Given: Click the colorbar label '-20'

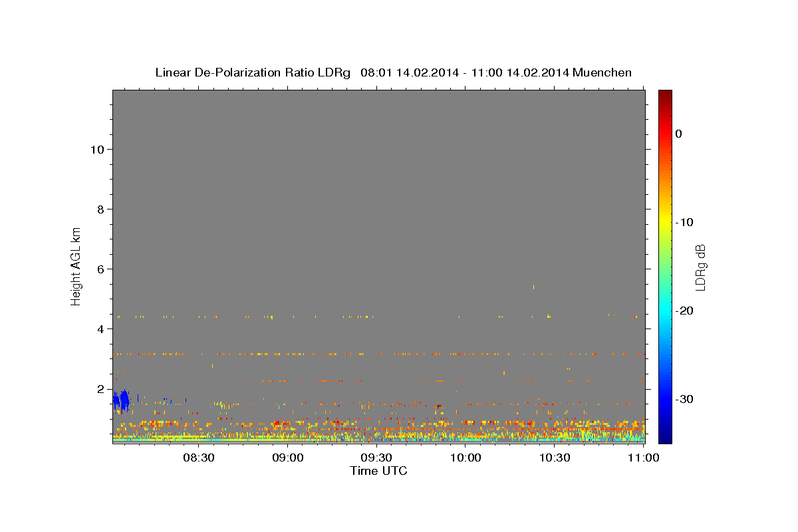Looking at the screenshot, I should (685, 311).
